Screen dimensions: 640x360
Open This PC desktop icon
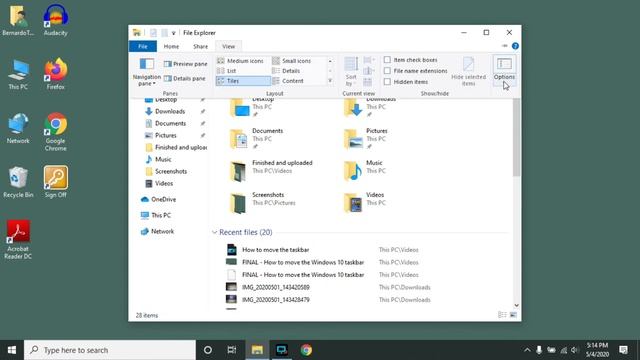pyautogui.click(x=18, y=74)
